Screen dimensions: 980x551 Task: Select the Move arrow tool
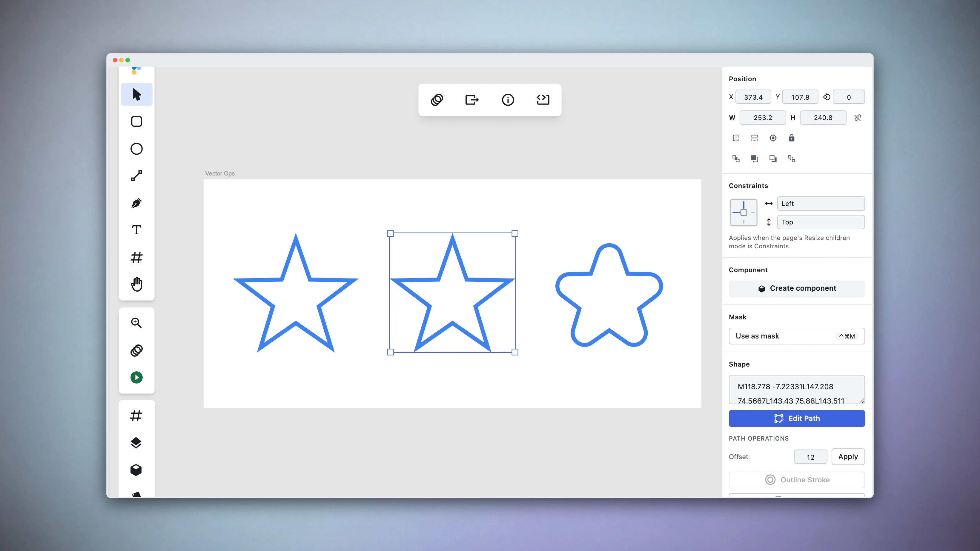tap(136, 94)
